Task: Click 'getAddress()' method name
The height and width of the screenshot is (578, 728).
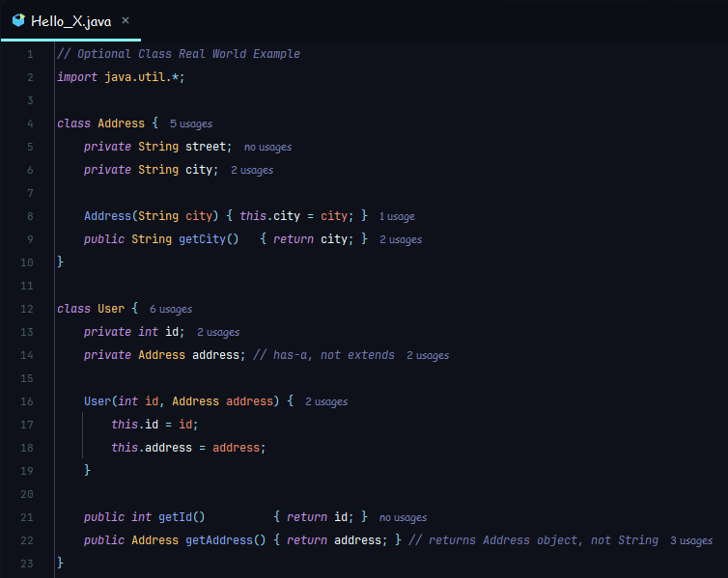Action: [x=226, y=540]
